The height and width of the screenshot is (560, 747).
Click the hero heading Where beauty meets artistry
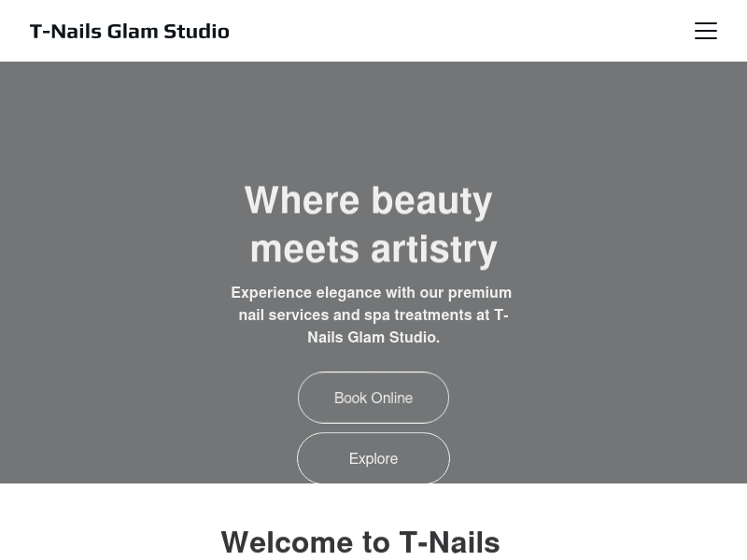coord(373,224)
